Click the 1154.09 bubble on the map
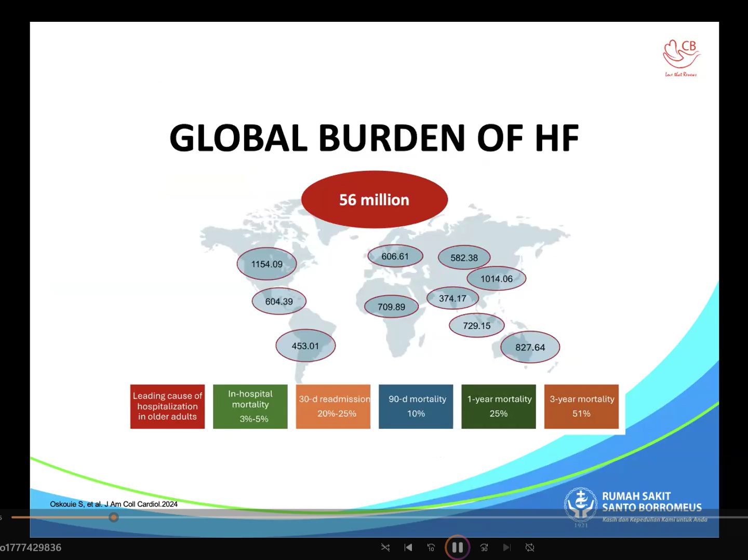 [x=267, y=264]
